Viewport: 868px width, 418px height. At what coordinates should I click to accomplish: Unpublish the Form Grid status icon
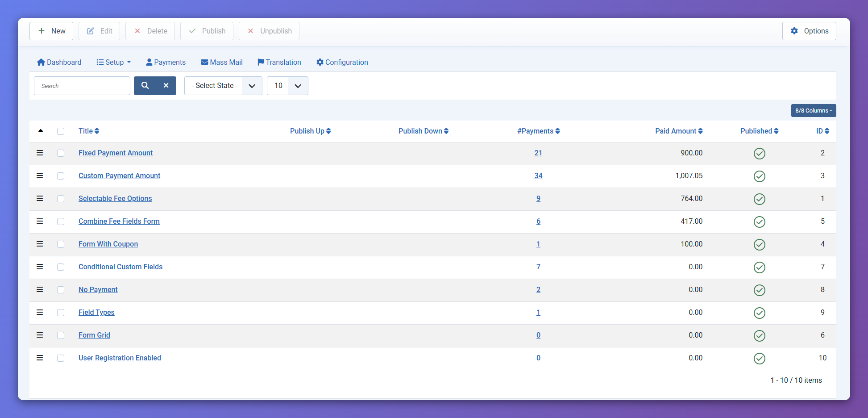759,336
